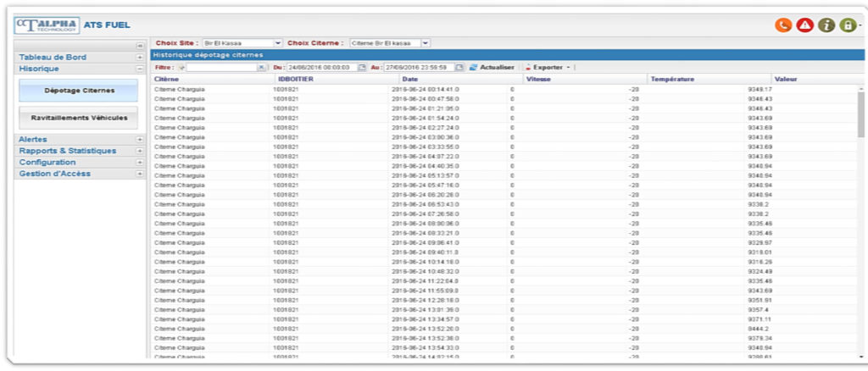This screenshot has width=868, height=371.
Task: Open Rapports & Statistiques menu section
Action: [x=140, y=151]
